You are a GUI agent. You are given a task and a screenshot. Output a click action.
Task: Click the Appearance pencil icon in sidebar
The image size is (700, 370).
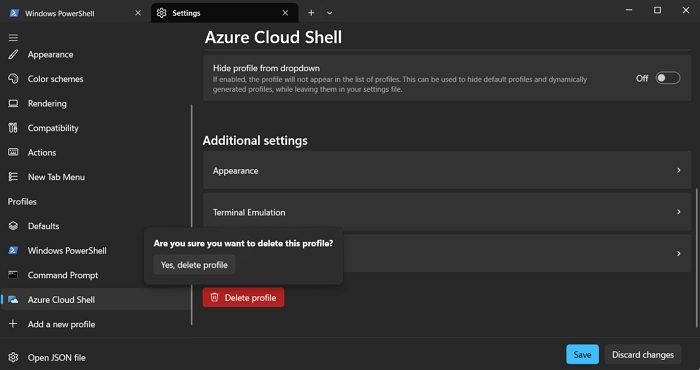click(13, 54)
